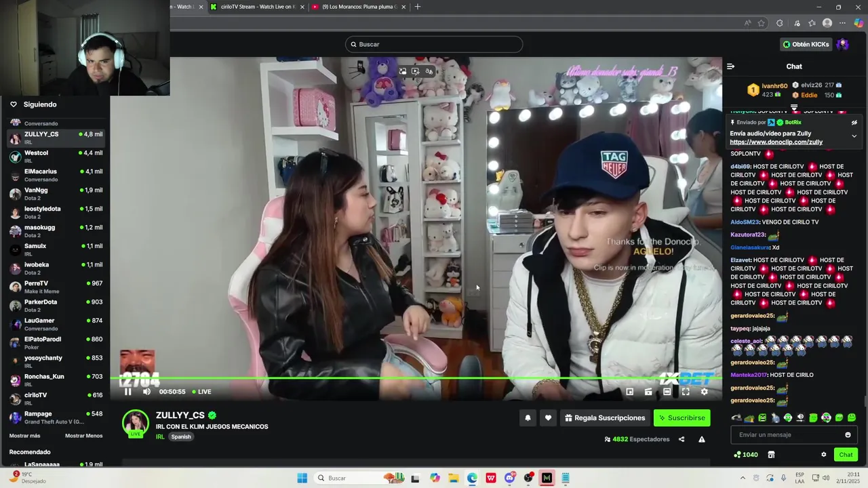Image resolution: width=868 pixels, height=488 pixels.
Task: Seek on the green video progress bar
Action: [x=416, y=378]
